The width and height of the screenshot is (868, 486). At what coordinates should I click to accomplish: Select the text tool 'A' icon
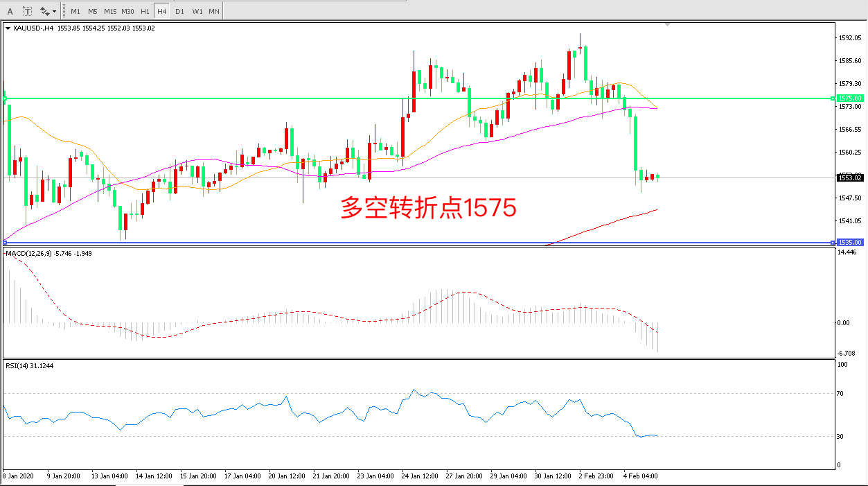(x=9, y=11)
